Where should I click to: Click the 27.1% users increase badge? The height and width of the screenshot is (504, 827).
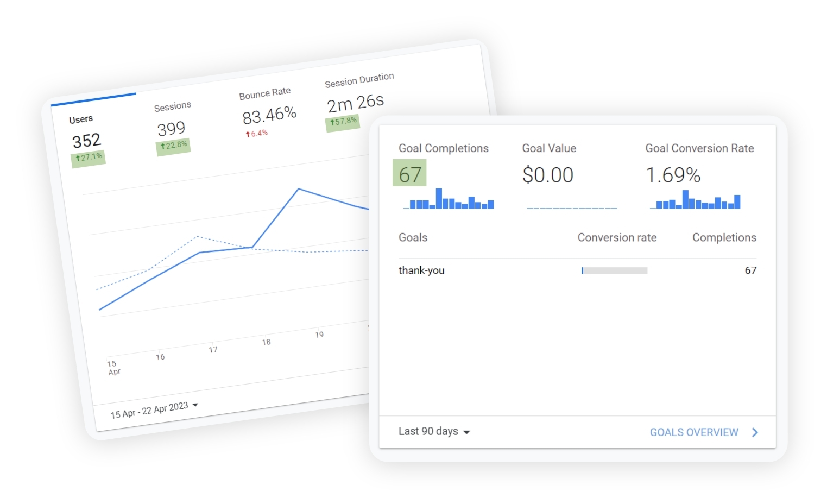point(89,157)
